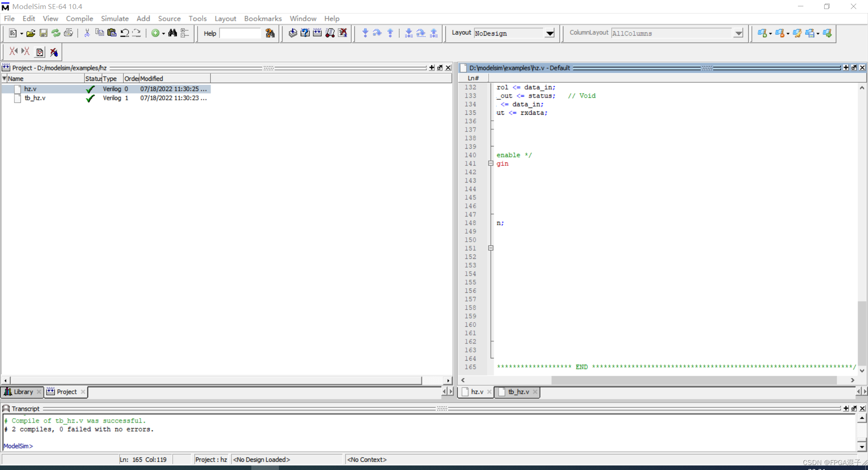Click the Break simulation icon

click(x=343, y=33)
